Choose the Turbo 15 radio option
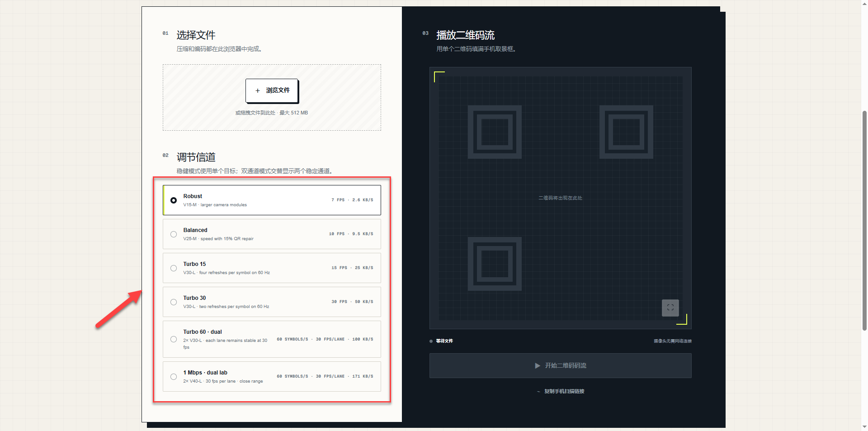The height and width of the screenshot is (431, 868). 174,268
